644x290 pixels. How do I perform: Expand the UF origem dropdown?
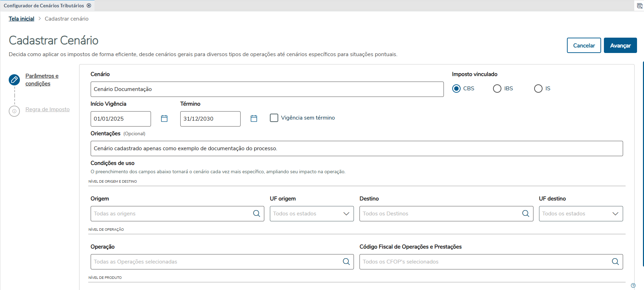point(346,214)
